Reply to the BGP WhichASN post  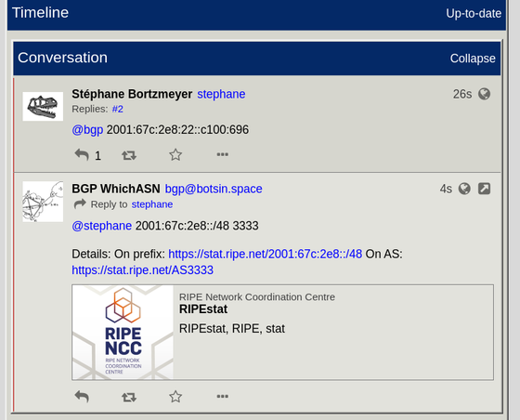tap(82, 397)
